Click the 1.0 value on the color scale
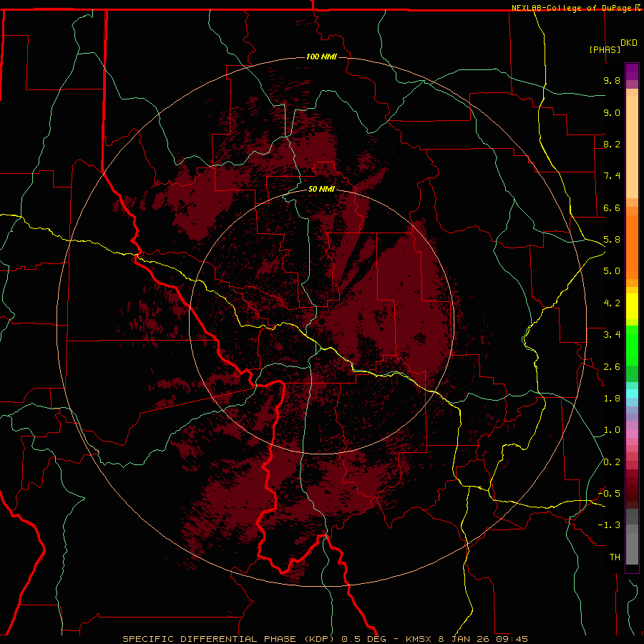The image size is (644, 644). click(612, 430)
